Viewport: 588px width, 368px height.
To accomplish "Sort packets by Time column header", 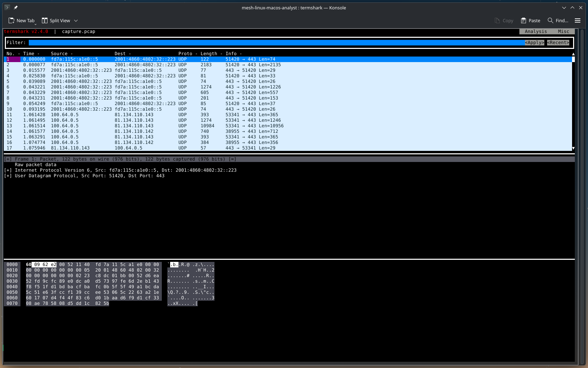I will pyautogui.click(x=29, y=54).
